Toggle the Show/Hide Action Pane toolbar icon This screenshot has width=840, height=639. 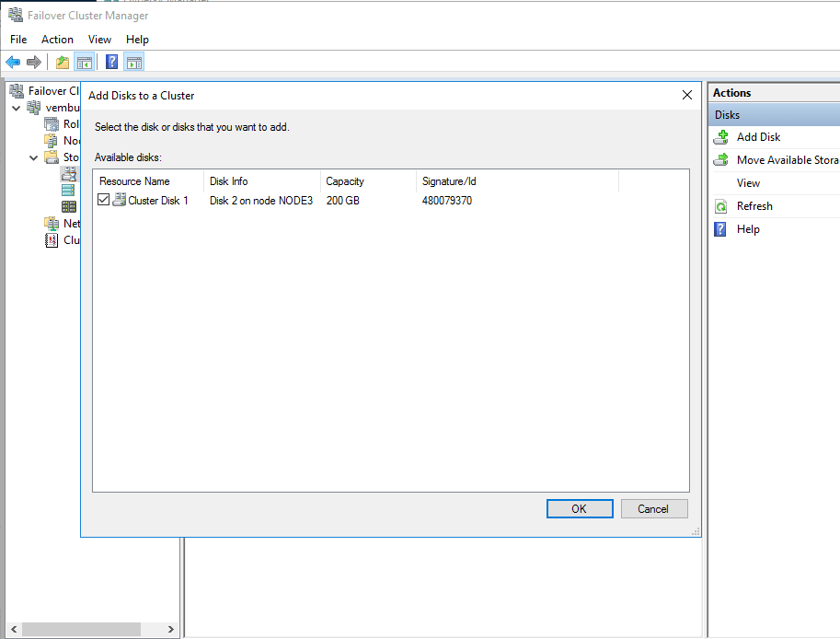click(134, 63)
